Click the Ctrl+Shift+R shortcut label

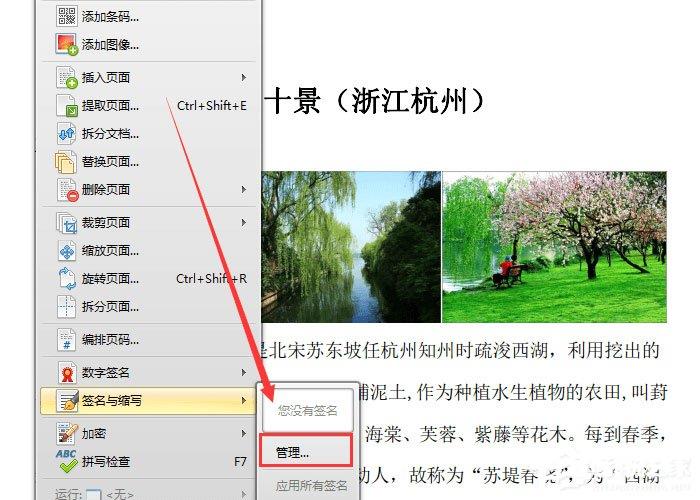point(211,279)
